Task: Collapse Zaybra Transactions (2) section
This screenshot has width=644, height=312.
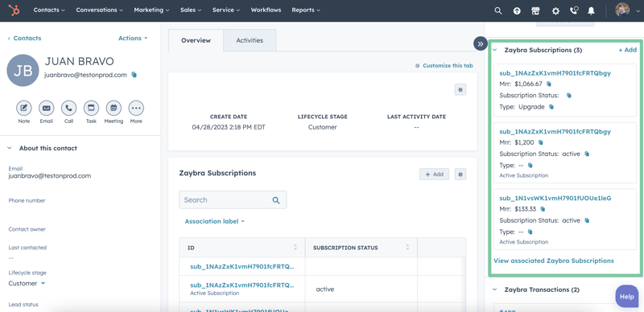Action: click(x=495, y=289)
